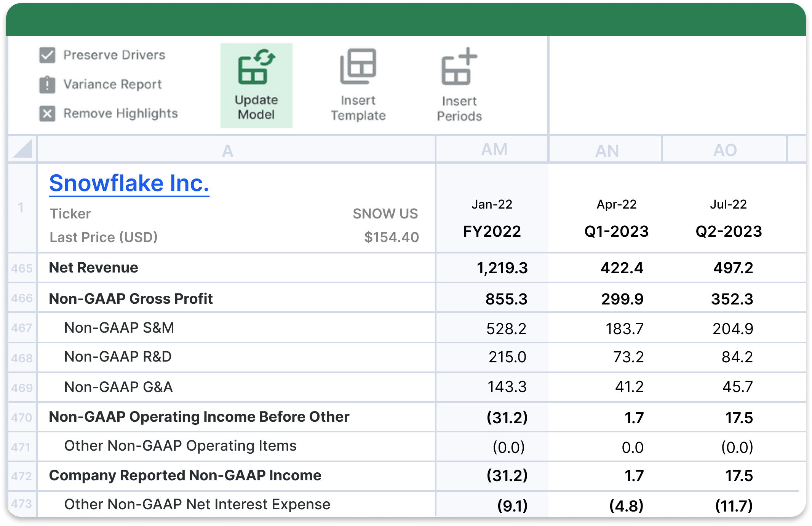
Task: Open the Snowflake Inc. hyperlink
Action: (x=129, y=183)
